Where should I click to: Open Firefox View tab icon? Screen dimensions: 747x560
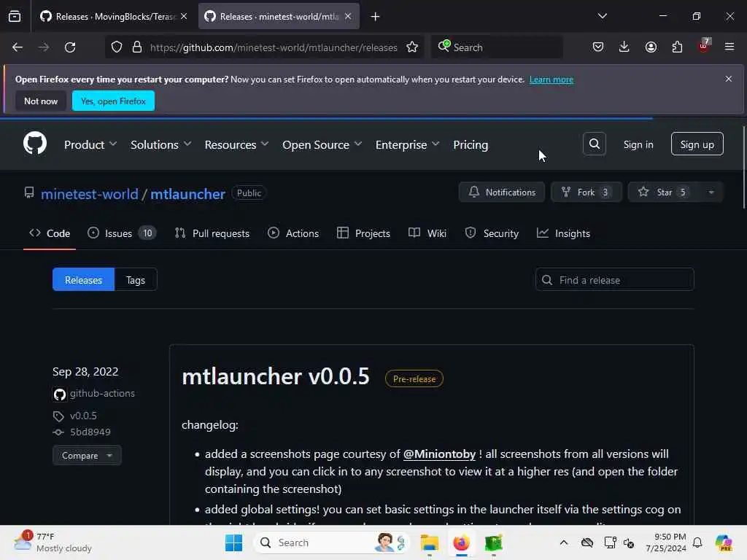click(x=15, y=16)
